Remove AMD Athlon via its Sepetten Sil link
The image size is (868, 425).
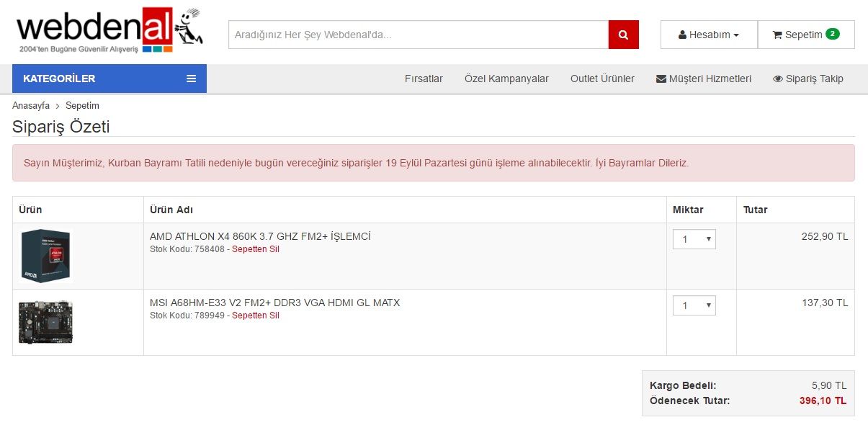tap(256, 249)
